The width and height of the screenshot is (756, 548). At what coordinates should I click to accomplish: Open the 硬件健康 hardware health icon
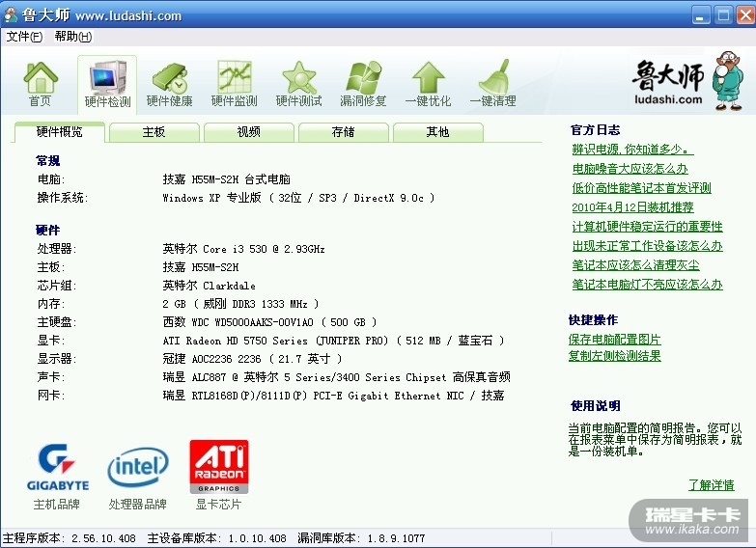169,84
